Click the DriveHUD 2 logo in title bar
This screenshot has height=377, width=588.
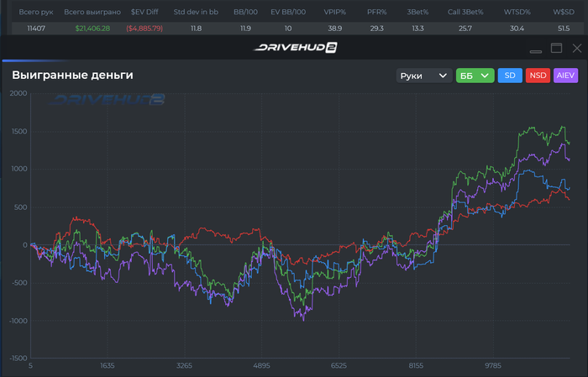(292, 48)
